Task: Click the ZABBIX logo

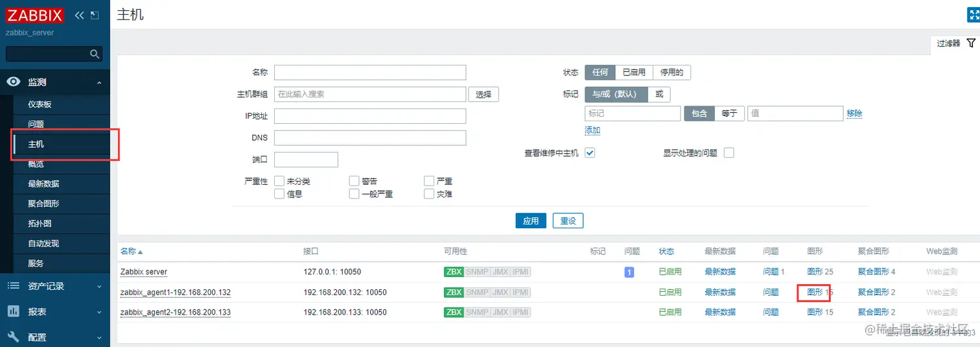Action: click(x=35, y=15)
